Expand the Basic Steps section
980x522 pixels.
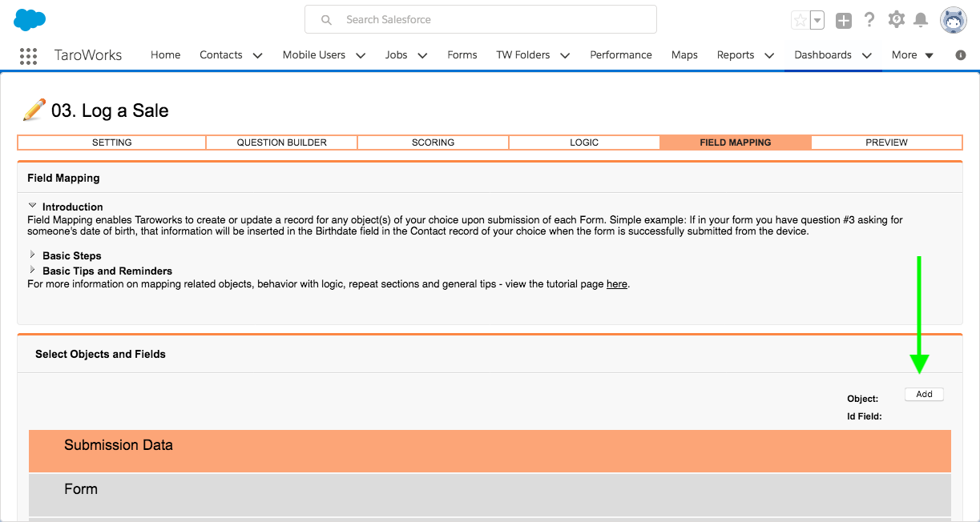coord(33,255)
